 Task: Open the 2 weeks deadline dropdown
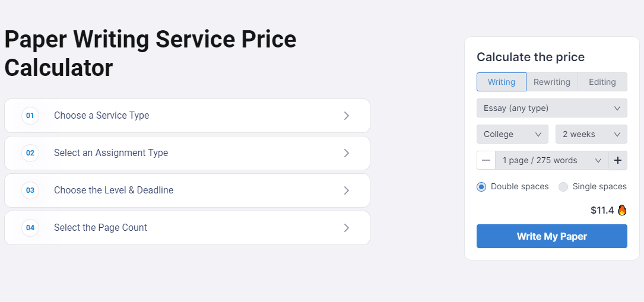pyautogui.click(x=591, y=134)
